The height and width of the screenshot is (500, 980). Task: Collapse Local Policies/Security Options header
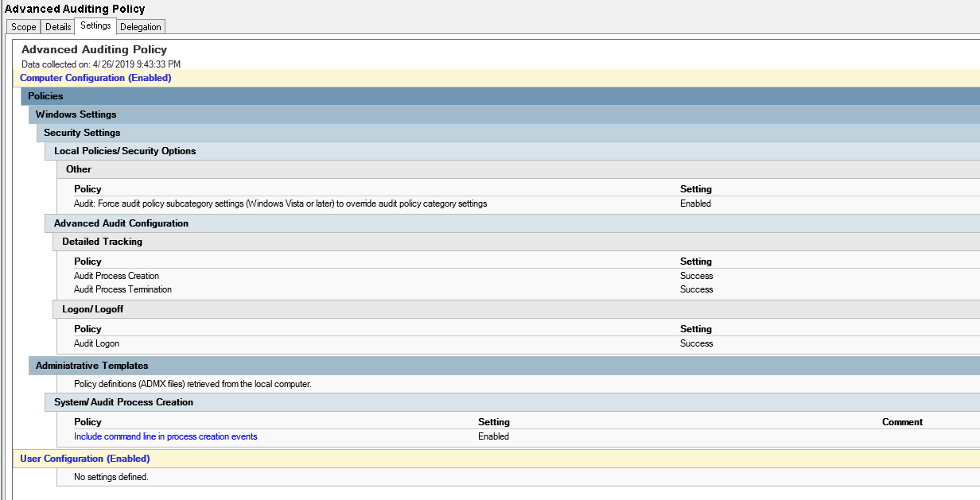[125, 151]
